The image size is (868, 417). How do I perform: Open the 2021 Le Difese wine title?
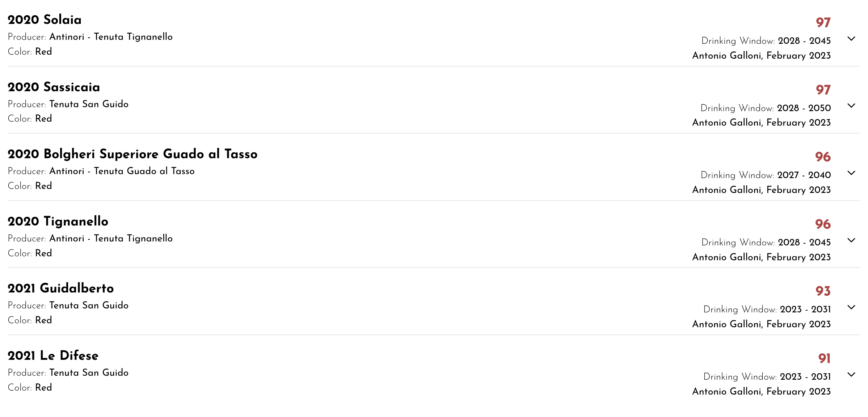coord(53,355)
